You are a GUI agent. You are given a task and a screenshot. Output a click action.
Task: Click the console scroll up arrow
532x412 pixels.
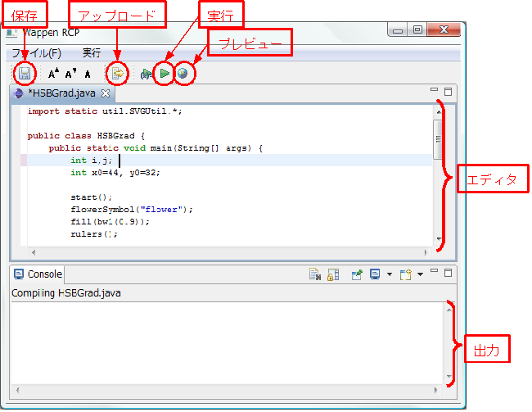click(x=449, y=310)
